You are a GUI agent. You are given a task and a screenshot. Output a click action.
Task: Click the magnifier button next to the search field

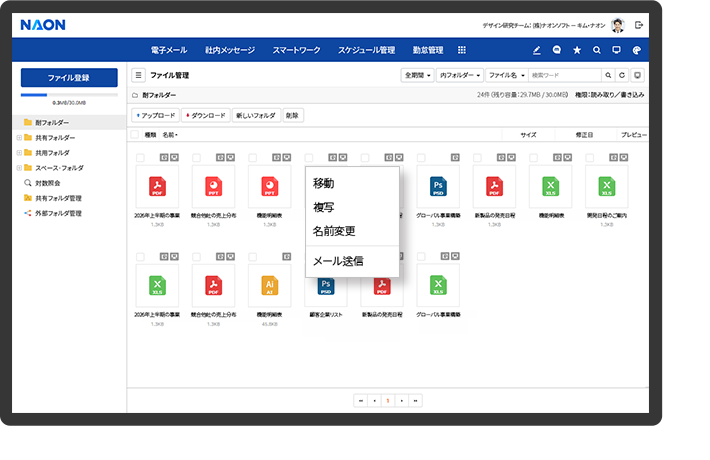[607, 75]
